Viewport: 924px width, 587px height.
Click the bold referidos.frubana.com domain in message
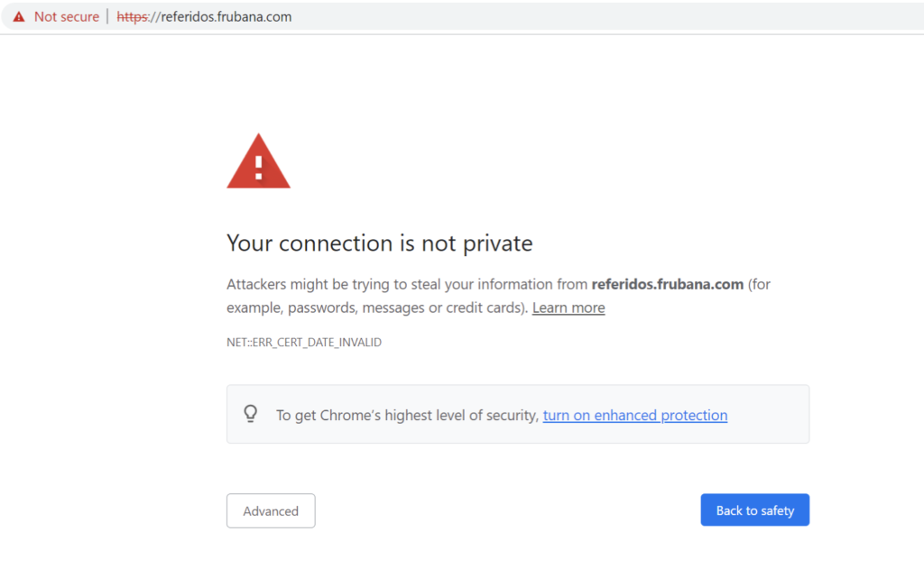pyautogui.click(x=667, y=284)
